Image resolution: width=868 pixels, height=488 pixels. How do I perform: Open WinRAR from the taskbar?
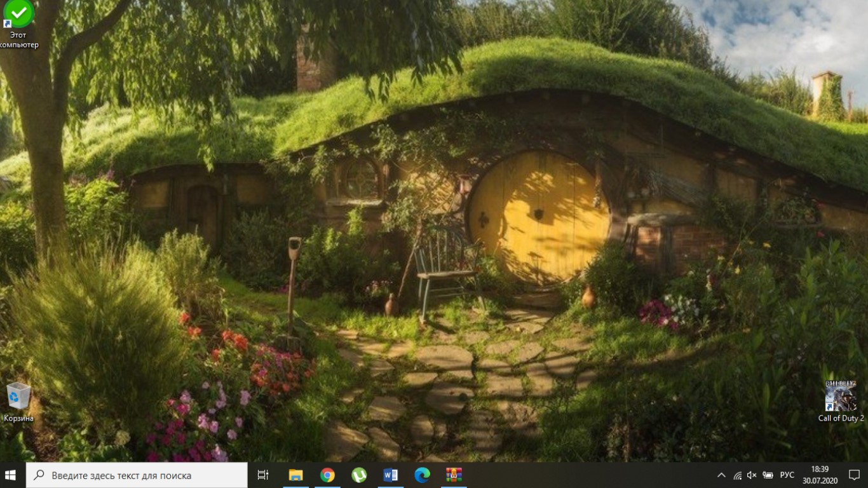454,475
